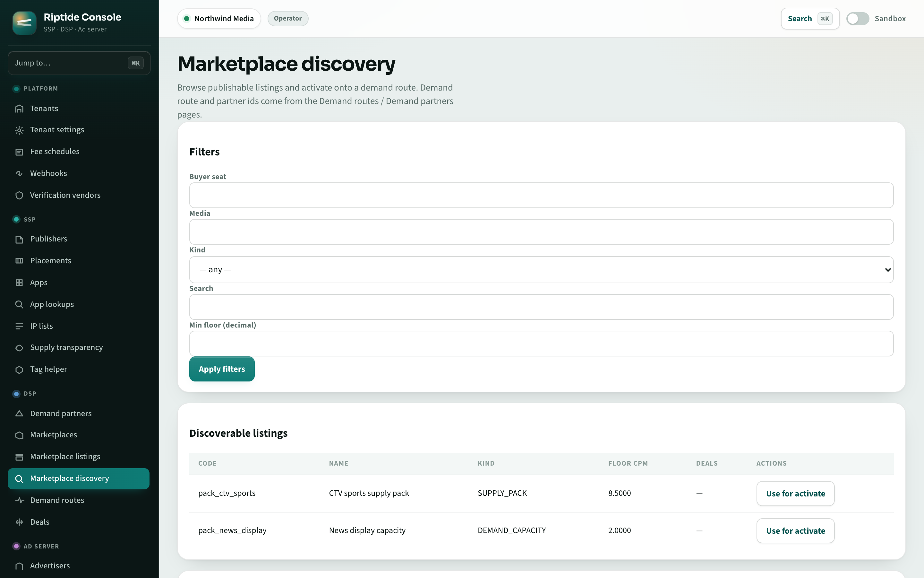
Task: Click the IP lists icon
Action: pos(19,326)
